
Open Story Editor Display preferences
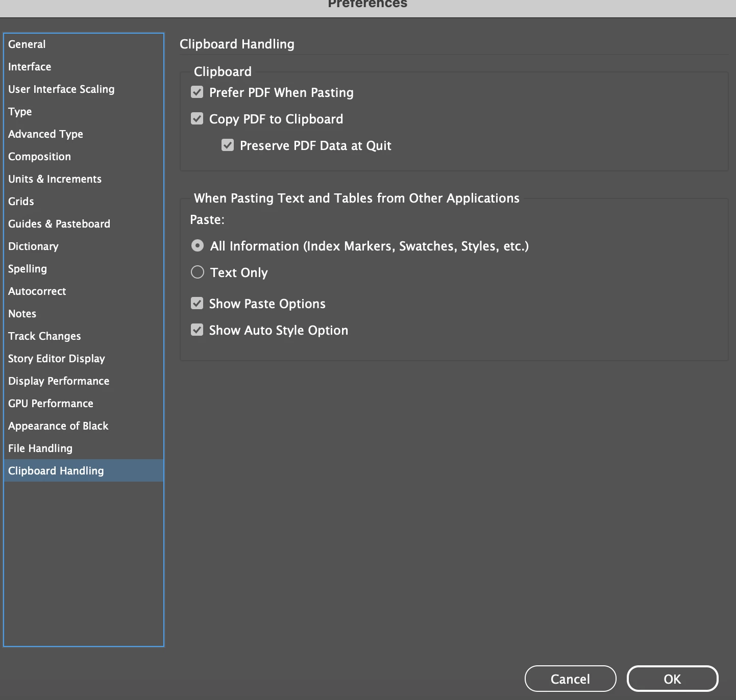(x=84, y=359)
